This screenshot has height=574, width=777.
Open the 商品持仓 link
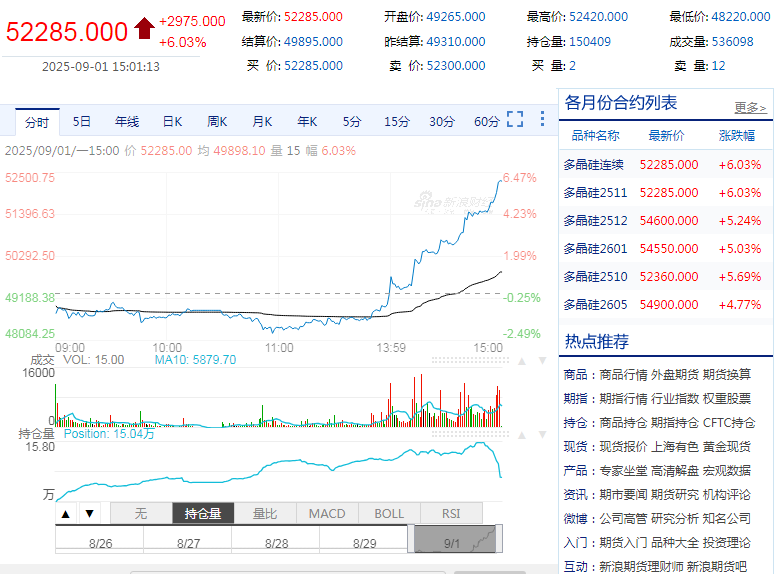pos(623,423)
